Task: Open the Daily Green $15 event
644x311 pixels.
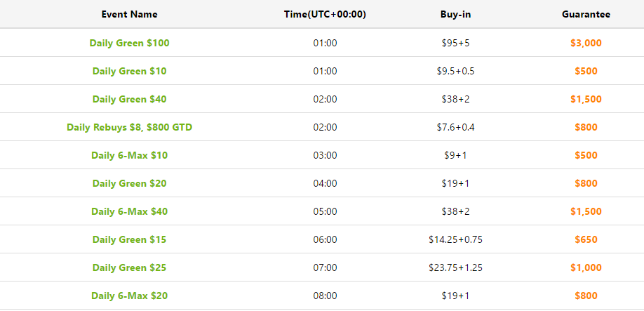Action: point(129,239)
